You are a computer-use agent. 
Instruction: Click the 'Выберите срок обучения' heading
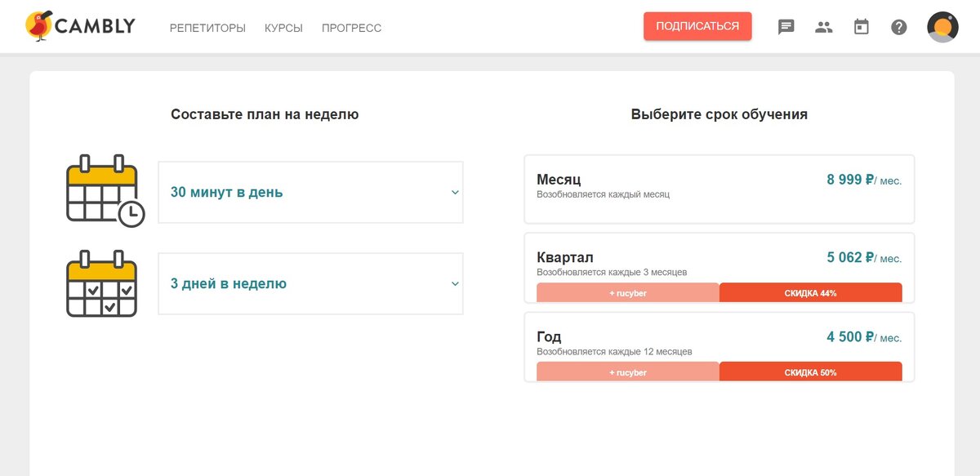[719, 115]
